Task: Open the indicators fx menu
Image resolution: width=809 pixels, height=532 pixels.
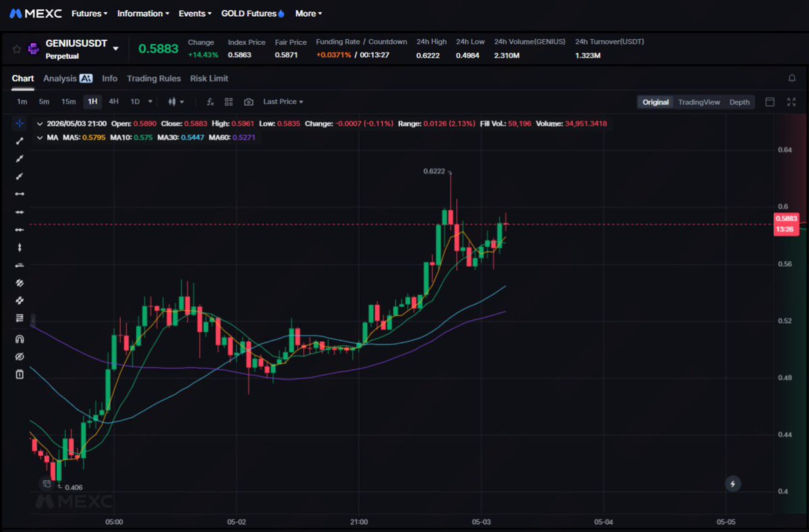Action: [x=210, y=102]
